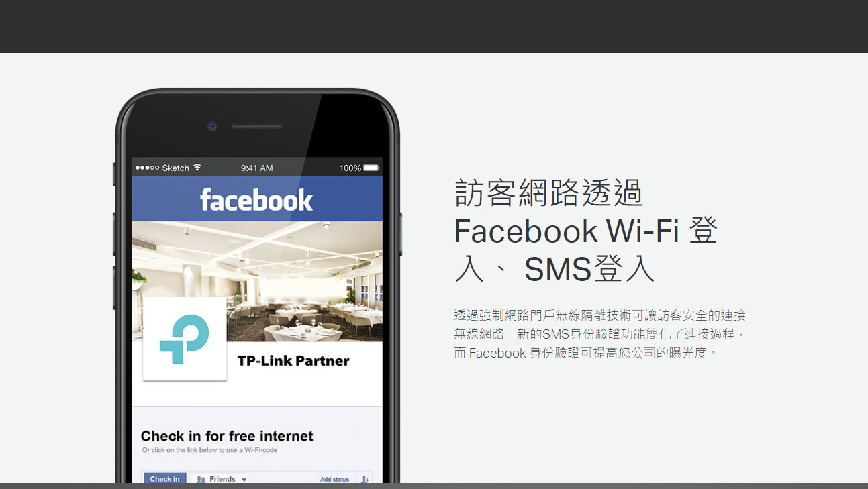This screenshot has width=868, height=489.
Task: Open the Friends audience dropdown
Action: click(x=220, y=479)
